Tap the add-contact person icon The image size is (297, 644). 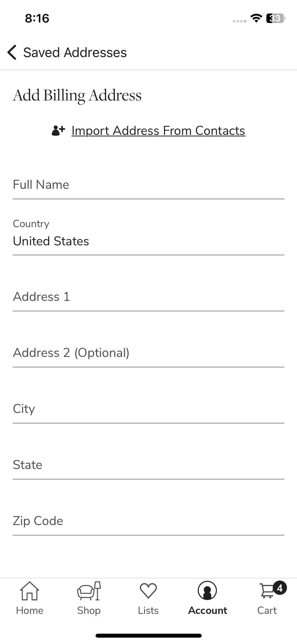(x=58, y=131)
